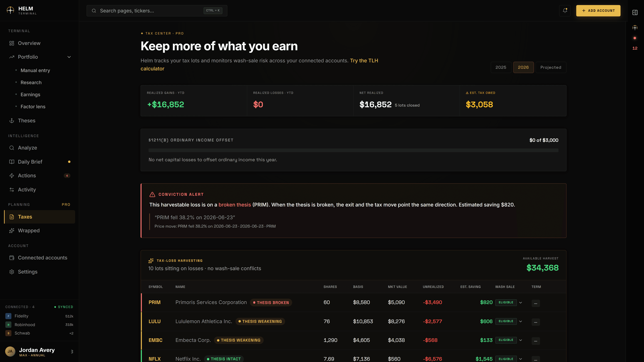
Task: Toggle the right side panel icon
Action: (635, 13)
